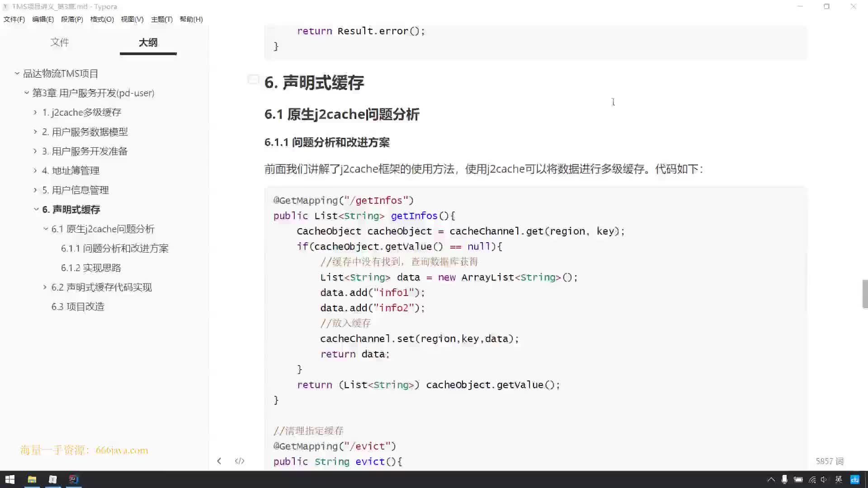
Task: Go to 品达物流TMS项目 in the outline
Action: [61, 73]
